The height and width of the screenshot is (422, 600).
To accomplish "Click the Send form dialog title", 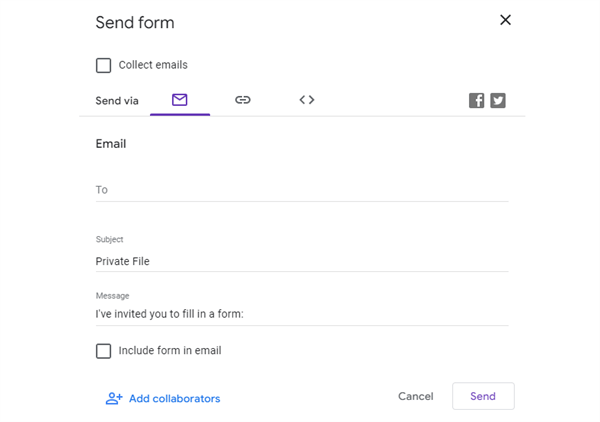I will [134, 22].
